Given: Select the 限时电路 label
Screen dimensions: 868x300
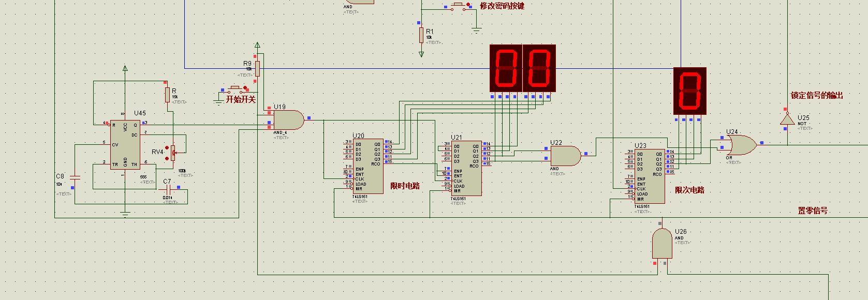Looking at the screenshot, I should (x=405, y=186).
